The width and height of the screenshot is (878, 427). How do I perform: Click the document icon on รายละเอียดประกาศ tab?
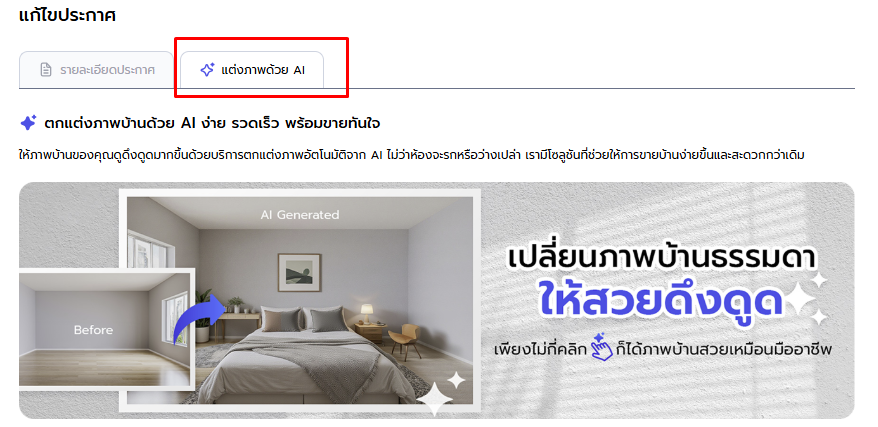[46, 70]
